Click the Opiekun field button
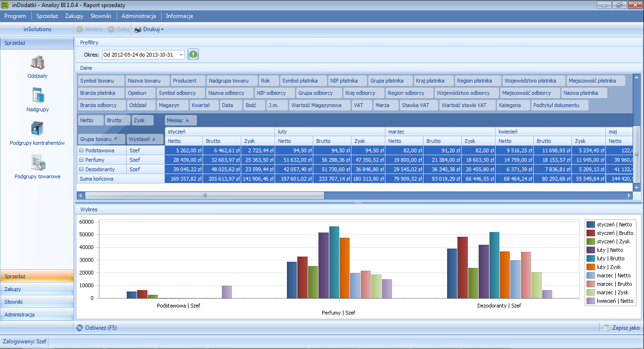Viewport: 644px width, 349px height. point(139,93)
